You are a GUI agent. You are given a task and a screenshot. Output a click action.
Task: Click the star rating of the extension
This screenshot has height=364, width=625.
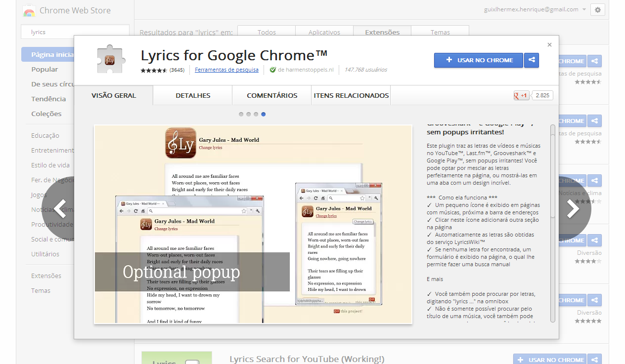tap(154, 70)
